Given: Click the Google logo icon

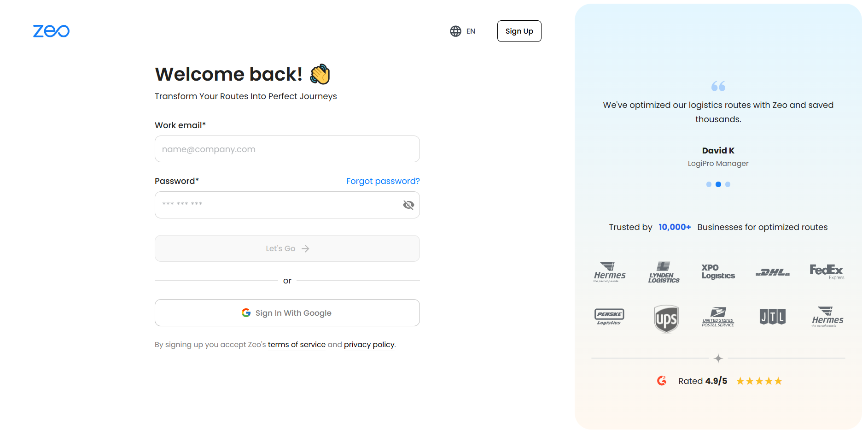Looking at the screenshot, I should [246, 313].
